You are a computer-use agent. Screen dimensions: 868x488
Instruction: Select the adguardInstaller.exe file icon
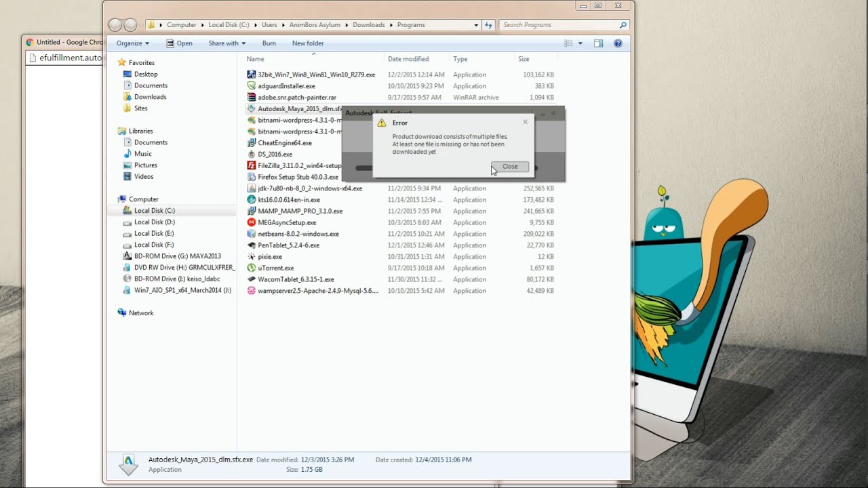point(252,86)
